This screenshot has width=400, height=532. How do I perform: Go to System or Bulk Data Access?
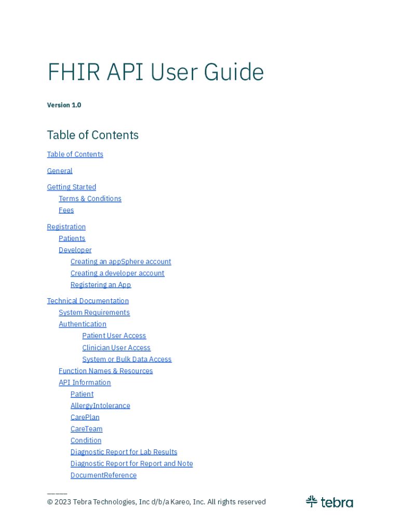point(127,360)
